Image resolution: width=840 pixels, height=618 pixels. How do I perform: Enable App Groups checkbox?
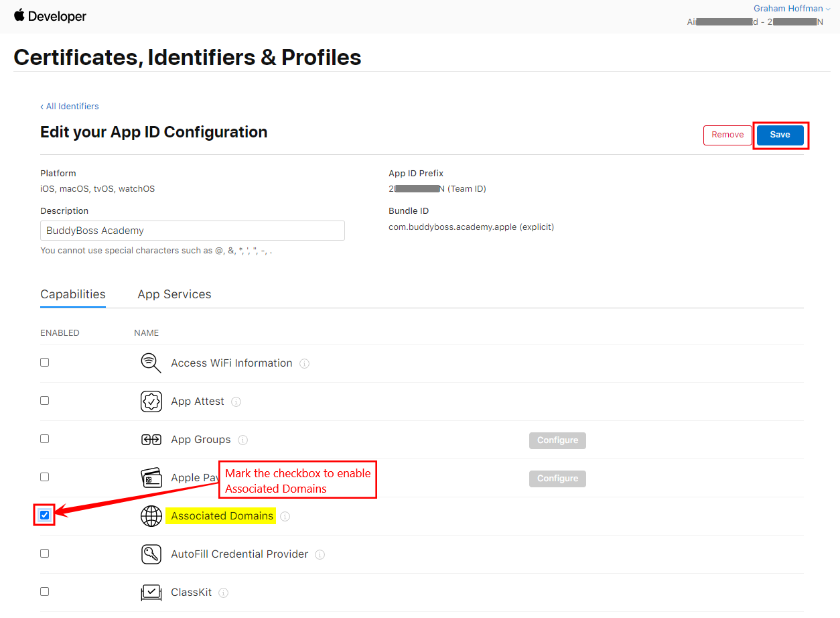(x=44, y=438)
